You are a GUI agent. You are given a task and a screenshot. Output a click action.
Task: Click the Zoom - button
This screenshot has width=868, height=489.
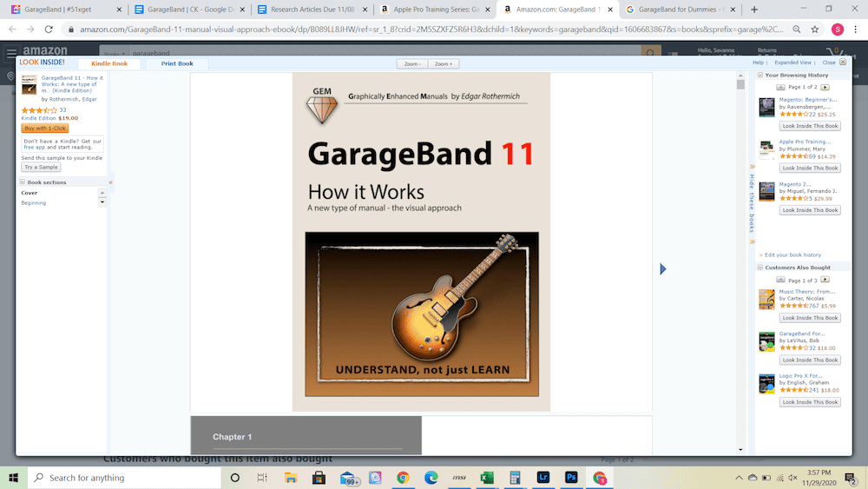(x=411, y=63)
